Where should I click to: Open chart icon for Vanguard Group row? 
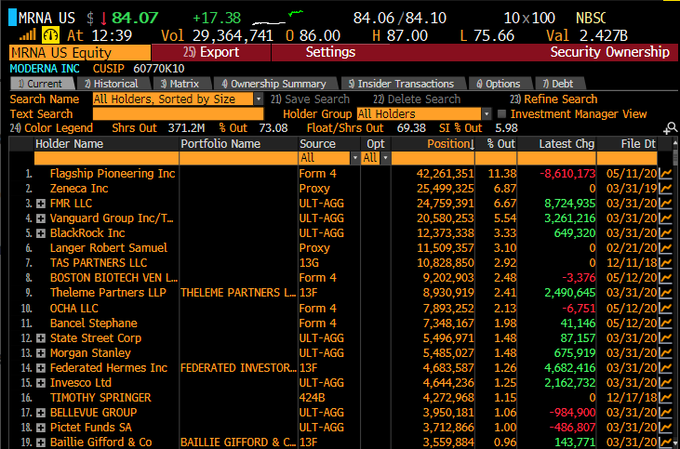pos(665,218)
